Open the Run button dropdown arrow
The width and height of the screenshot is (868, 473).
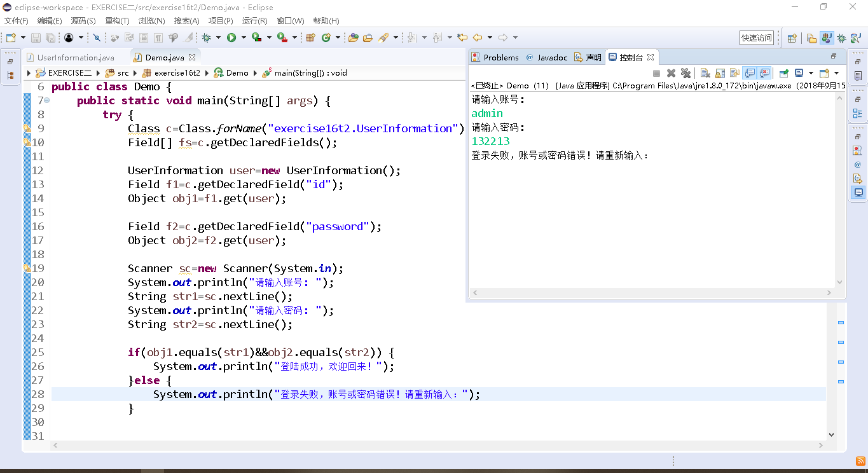tap(244, 38)
